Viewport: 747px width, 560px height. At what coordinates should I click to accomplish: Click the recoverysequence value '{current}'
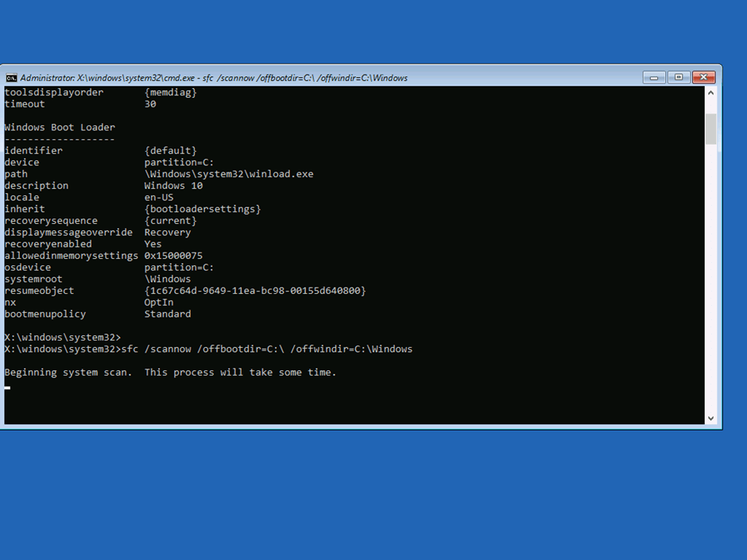tap(171, 221)
